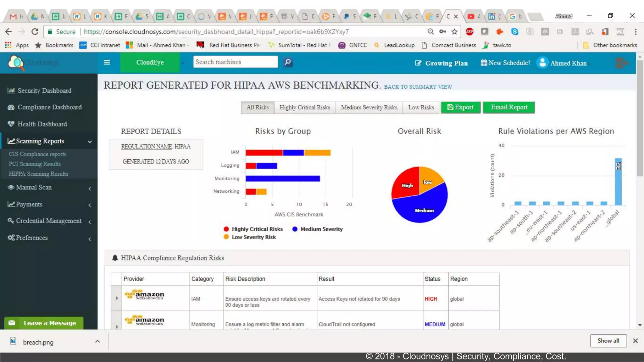Click the browser zoom magnifier icon in the address bar

point(430,32)
